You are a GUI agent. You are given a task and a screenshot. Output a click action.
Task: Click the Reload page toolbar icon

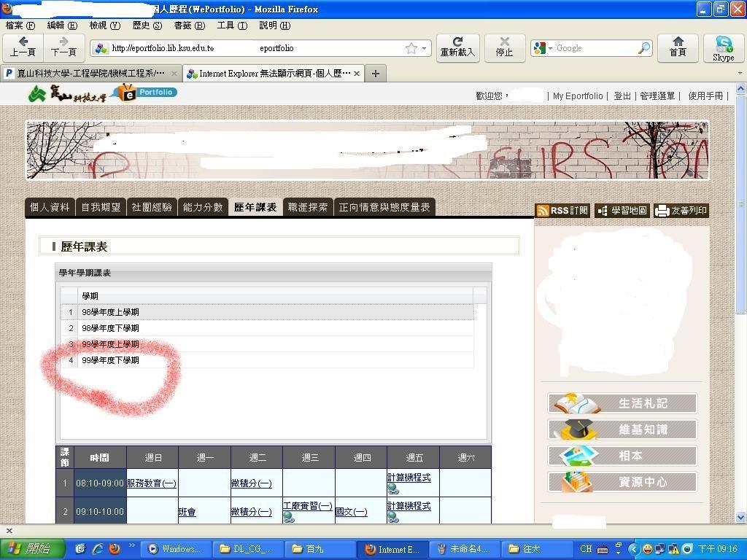pos(457,43)
